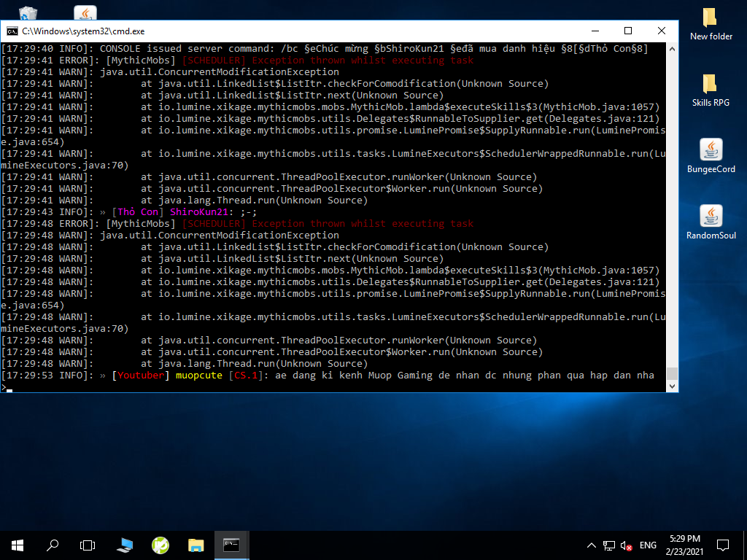Open the cmd.exe window system menu icon
747x560 pixels.
click(12, 31)
